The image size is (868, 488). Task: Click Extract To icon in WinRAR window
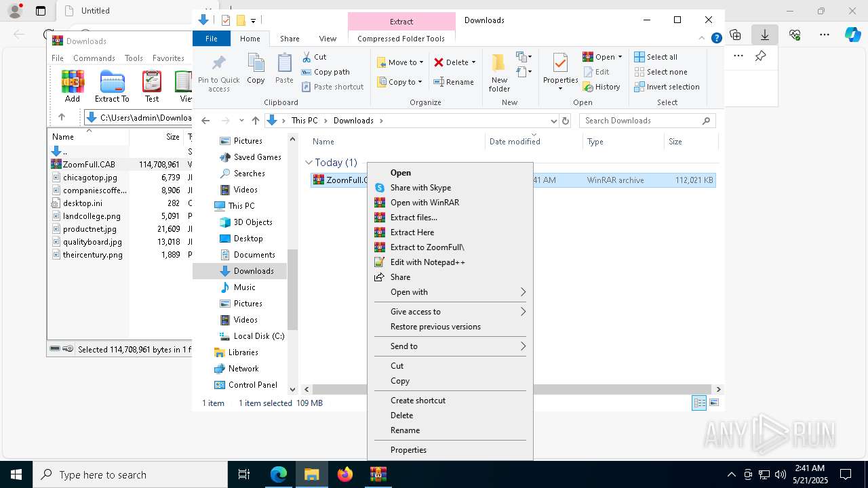pyautogui.click(x=112, y=85)
